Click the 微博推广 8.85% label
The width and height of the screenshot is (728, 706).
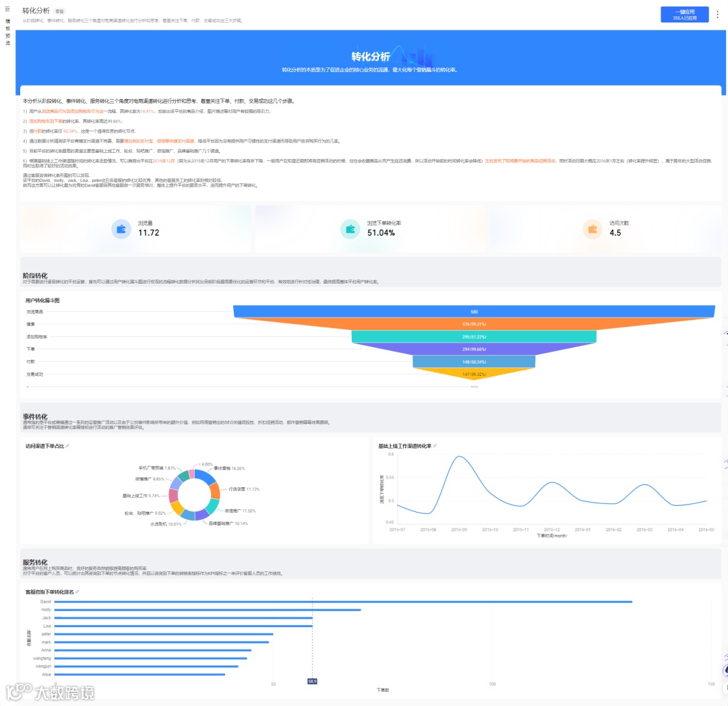[150, 479]
